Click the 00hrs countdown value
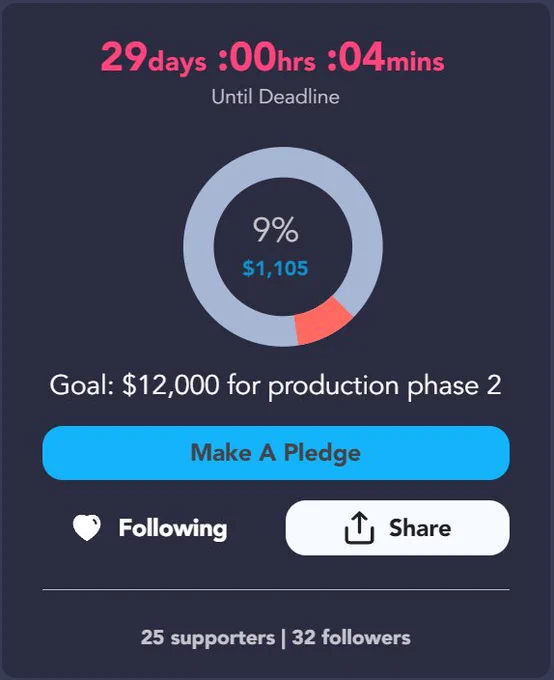Screen dimensions: 554x680 coord(267,58)
